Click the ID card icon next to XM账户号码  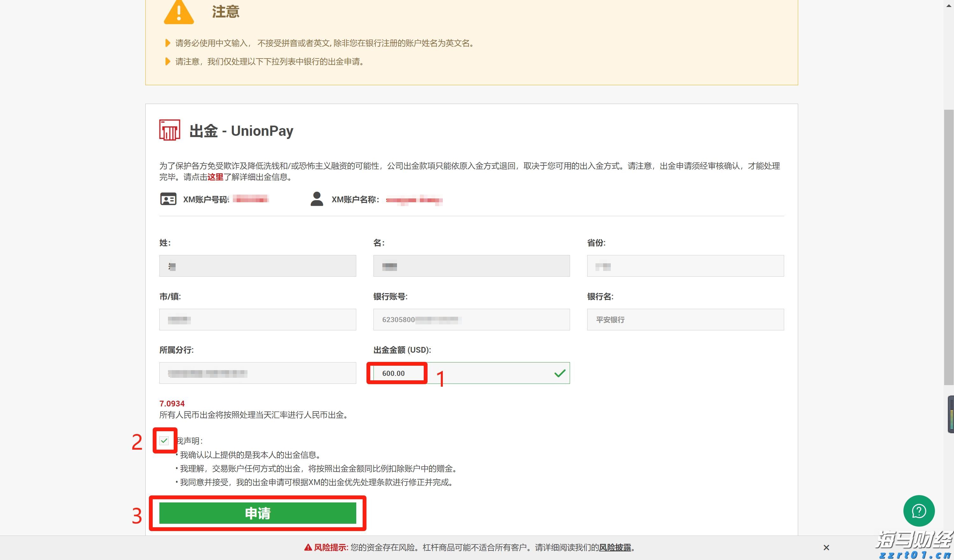click(168, 199)
